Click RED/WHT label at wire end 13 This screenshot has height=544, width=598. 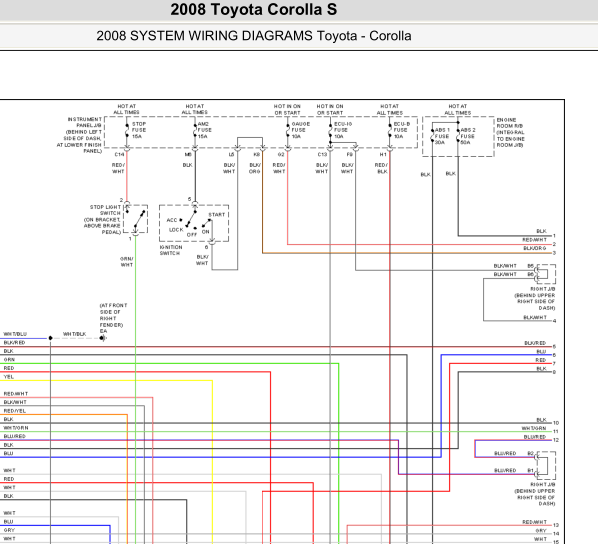click(x=535, y=522)
